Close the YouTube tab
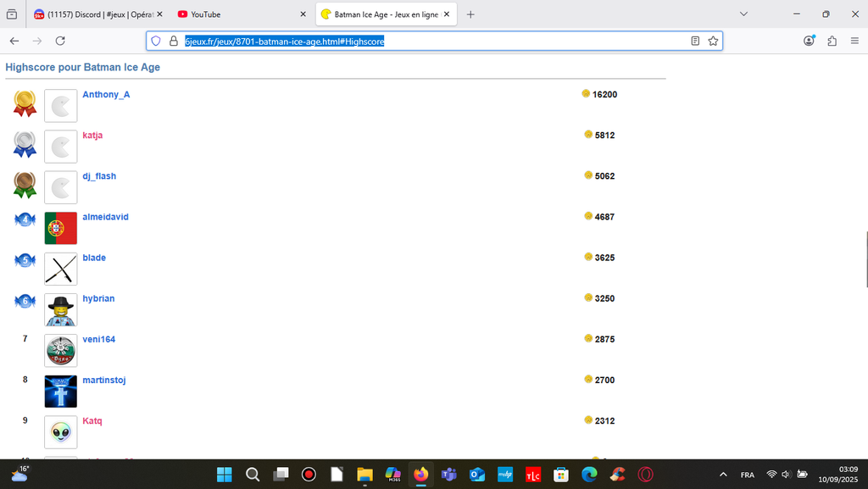The width and height of the screenshot is (868, 489). tap(303, 14)
